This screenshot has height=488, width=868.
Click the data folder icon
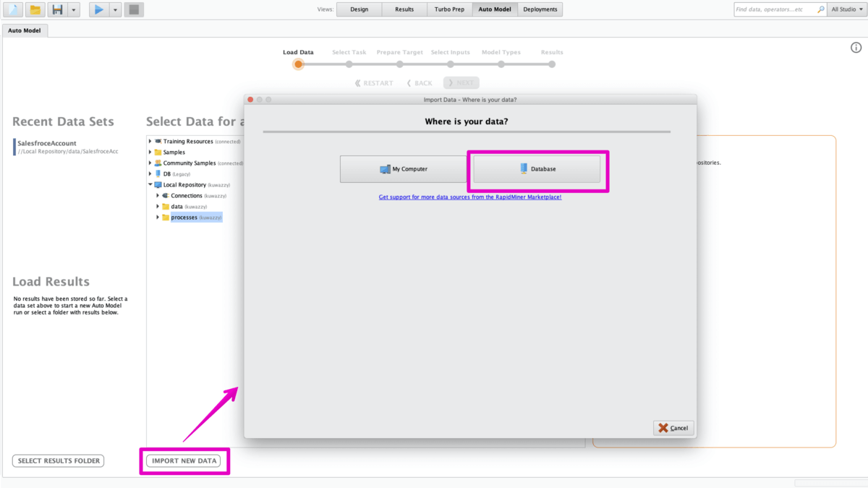[166, 206]
